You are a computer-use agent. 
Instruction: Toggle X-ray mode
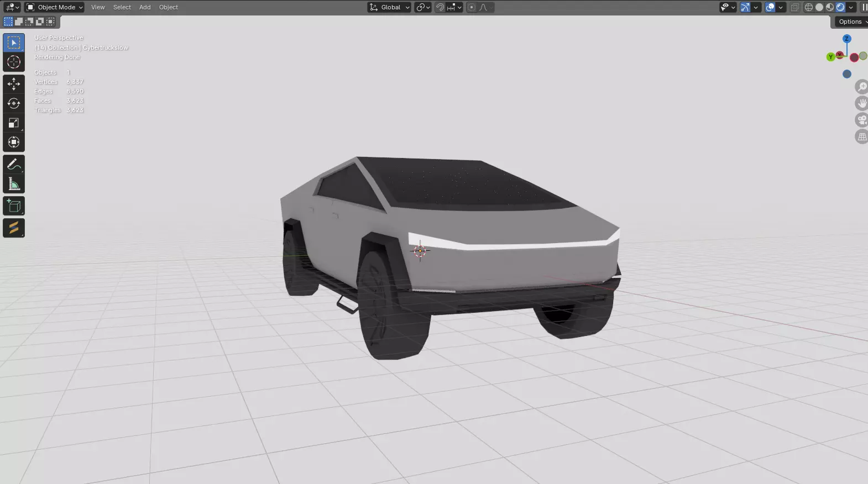click(x=794, y=7)
